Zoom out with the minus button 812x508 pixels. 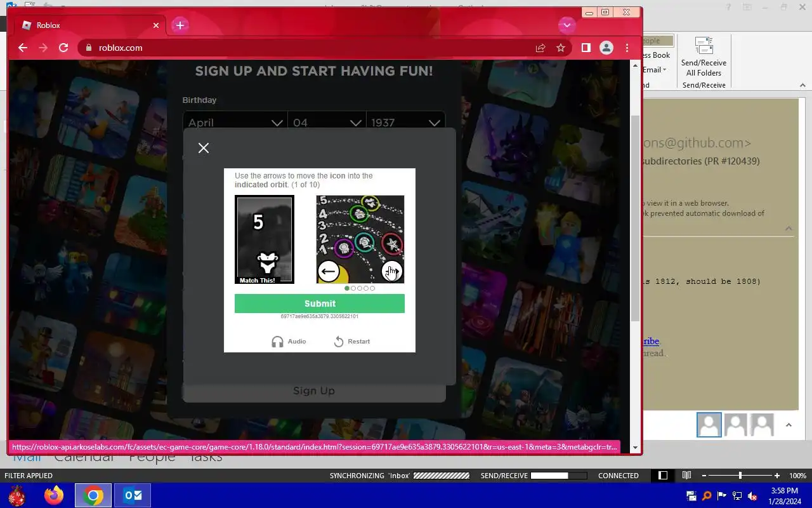coord(704,476)
